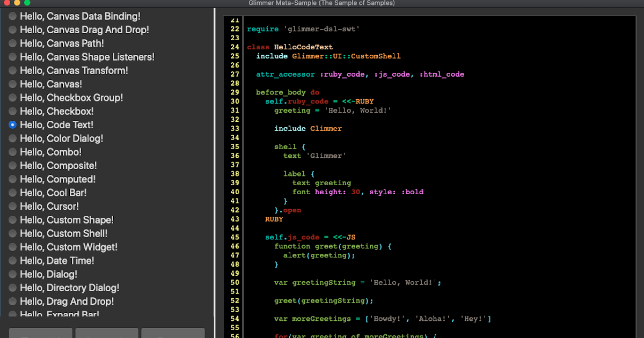644x338 pixels.
Task: Select the Hello, Combo! radio option
Action: [13, 152]
